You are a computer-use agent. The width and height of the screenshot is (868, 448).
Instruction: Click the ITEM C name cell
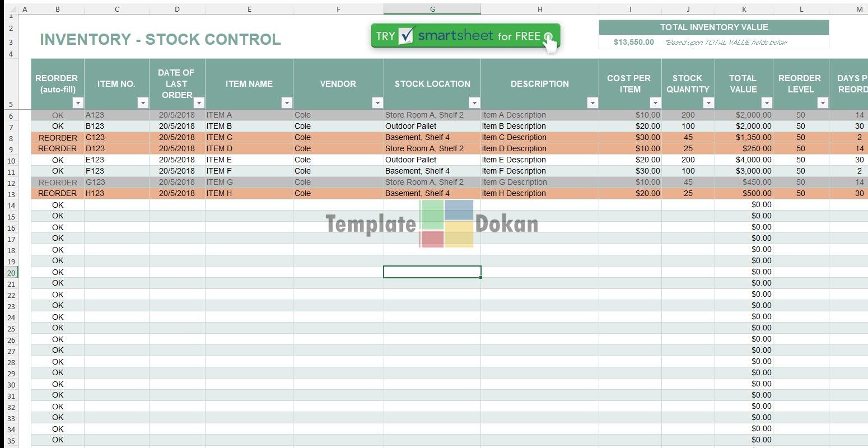click(248, 137)
